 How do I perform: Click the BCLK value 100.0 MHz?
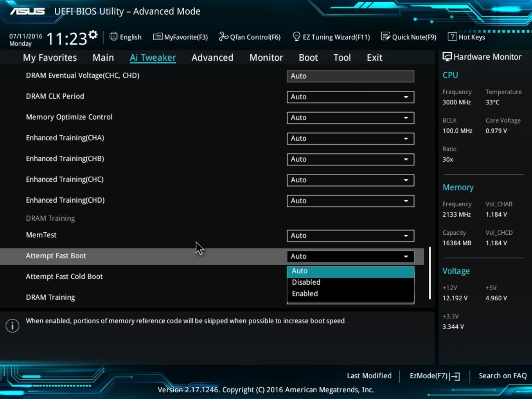pos(457,131)
